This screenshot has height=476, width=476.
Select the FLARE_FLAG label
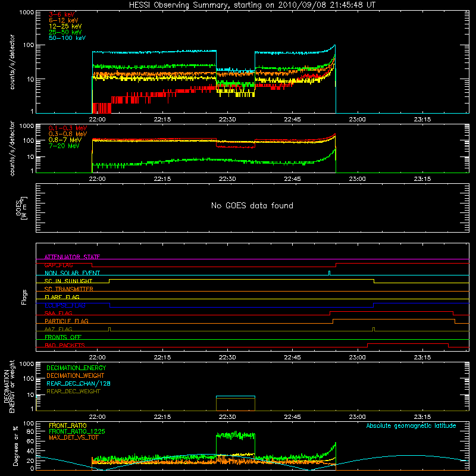(62, 297)
